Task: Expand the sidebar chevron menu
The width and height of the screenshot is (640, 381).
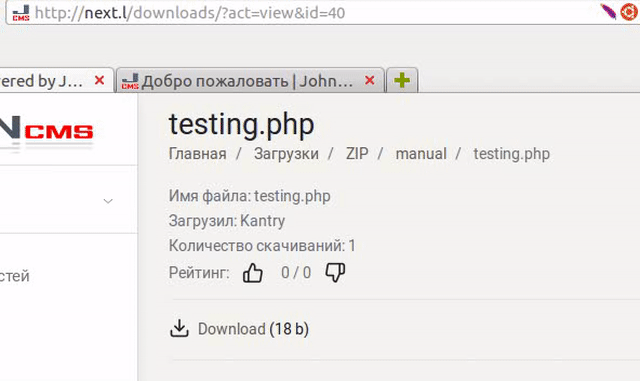Action: coord(108,201)
